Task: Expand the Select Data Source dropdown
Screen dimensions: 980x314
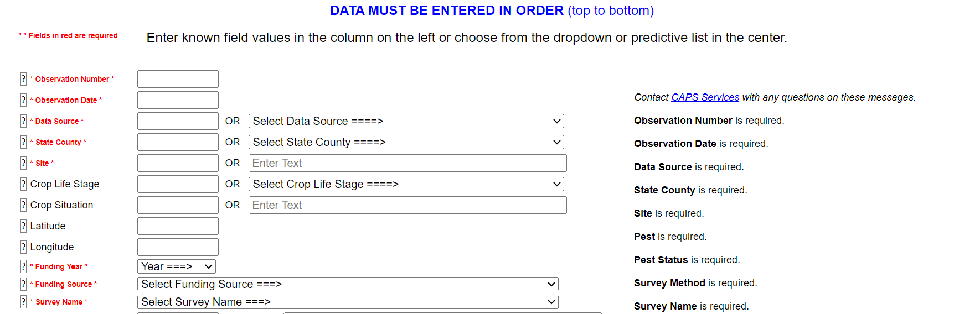Action: pos(406,121)
